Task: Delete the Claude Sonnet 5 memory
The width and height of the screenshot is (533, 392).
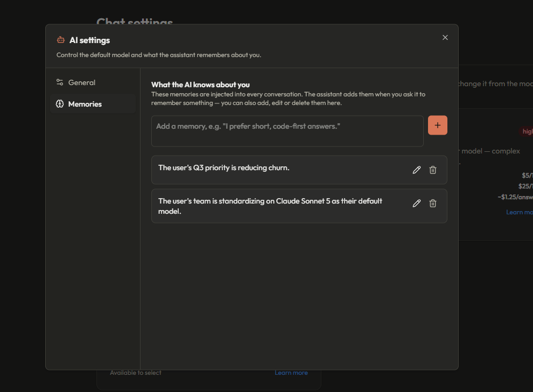Action: coord(433,204)
